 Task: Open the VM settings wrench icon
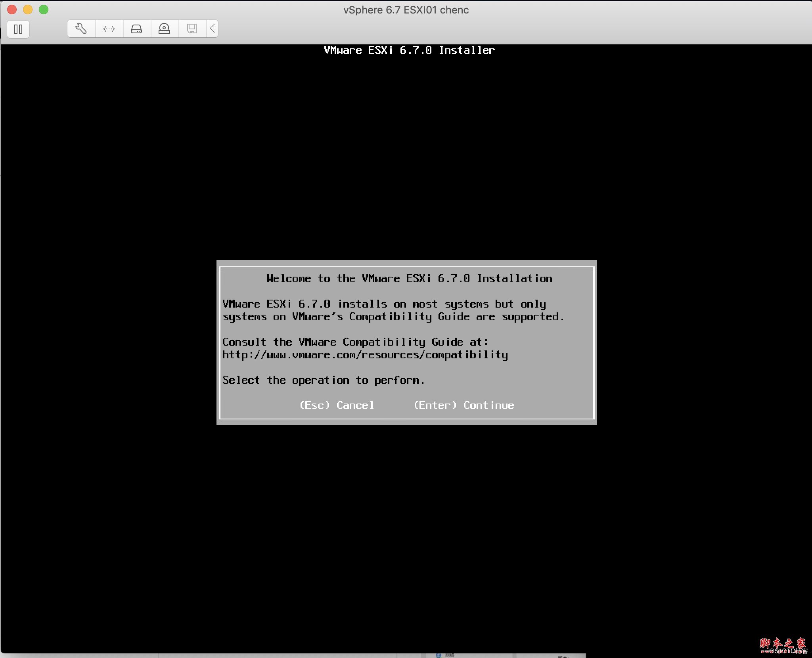point(81,29)
